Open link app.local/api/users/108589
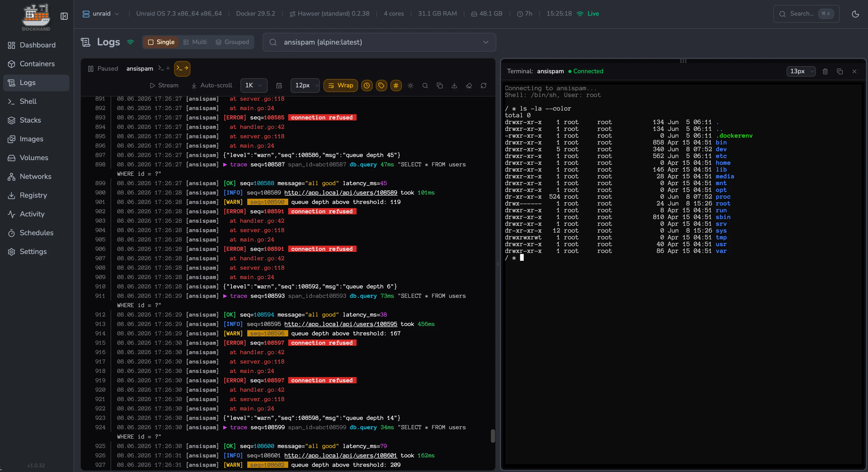Screen dimensions: 868x472 coord(340,193)
